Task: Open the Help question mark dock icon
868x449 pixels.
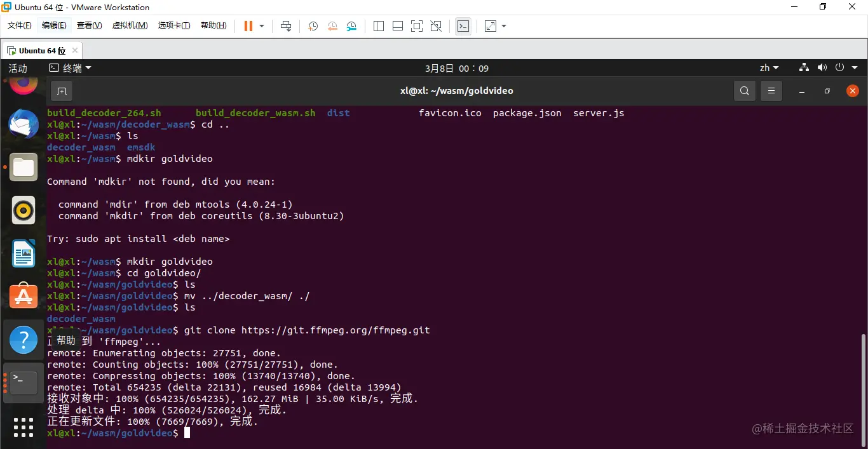Action: tap(24, 340)
